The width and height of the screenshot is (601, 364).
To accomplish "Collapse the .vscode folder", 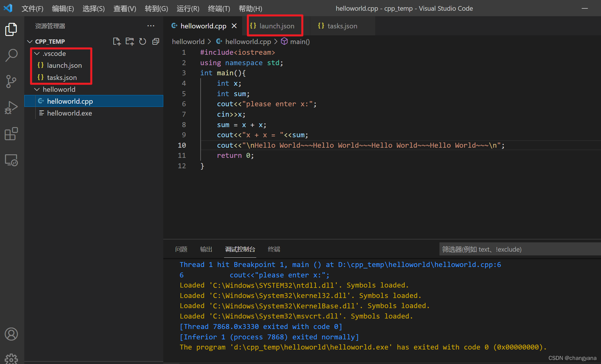I will tap(37, 54).
